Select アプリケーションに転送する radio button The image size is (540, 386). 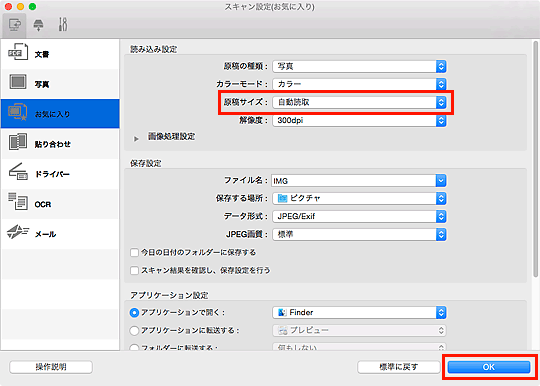pyautogui.click(x=134, y=331)
